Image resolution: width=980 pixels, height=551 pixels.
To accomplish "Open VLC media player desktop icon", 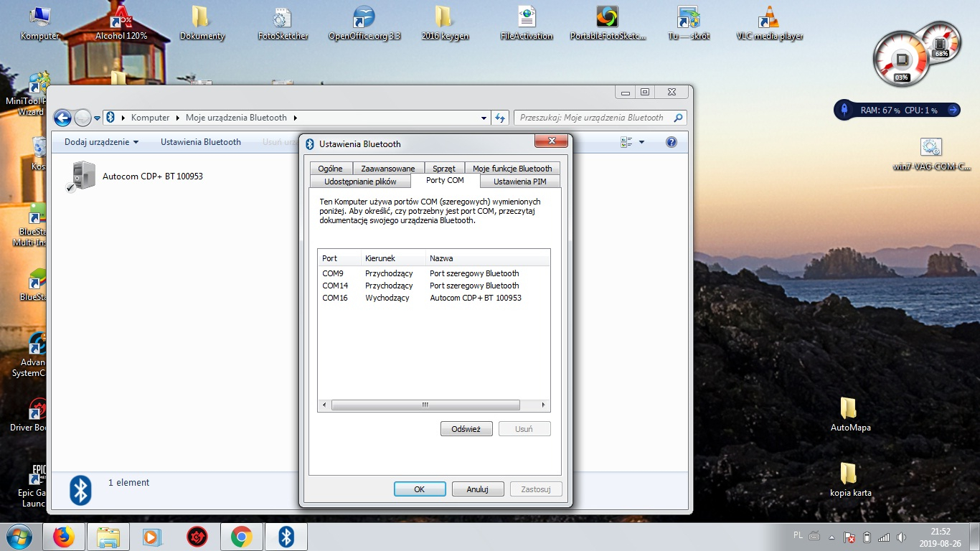I will 770,23.
